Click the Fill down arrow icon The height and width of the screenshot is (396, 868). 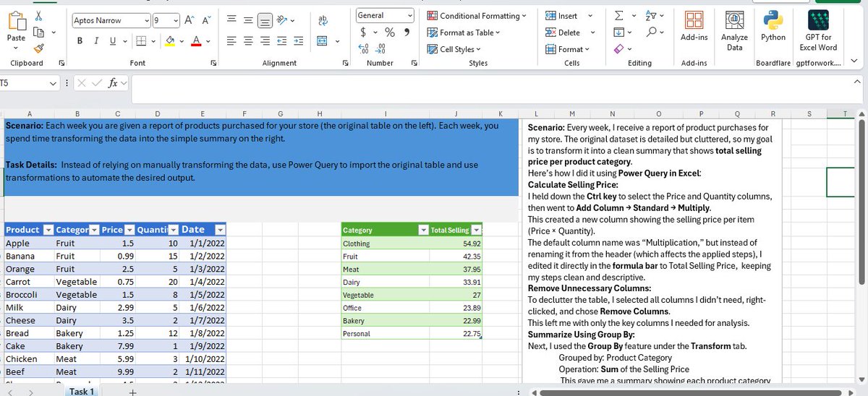tap(619, 33)
